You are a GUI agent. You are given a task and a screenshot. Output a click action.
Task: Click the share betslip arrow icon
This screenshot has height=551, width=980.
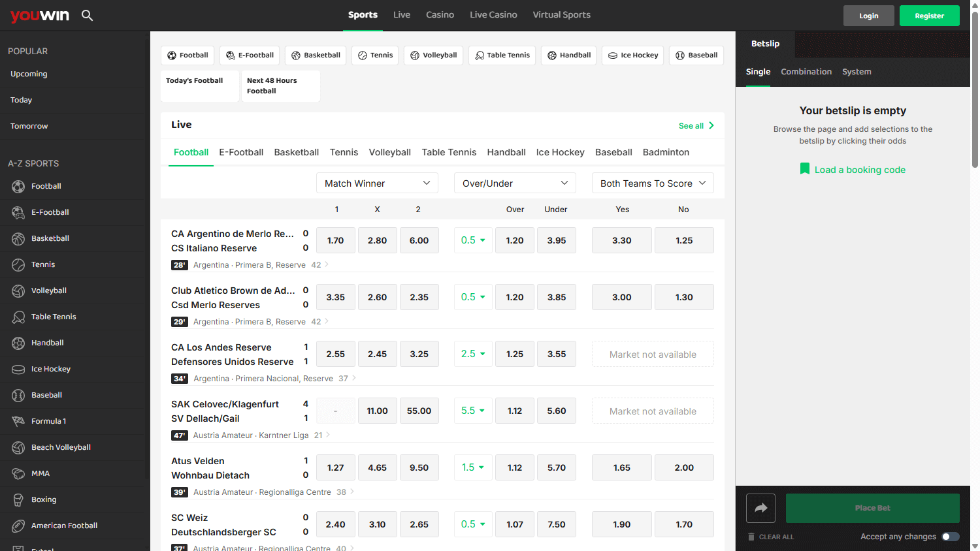(x=760, y=508)
